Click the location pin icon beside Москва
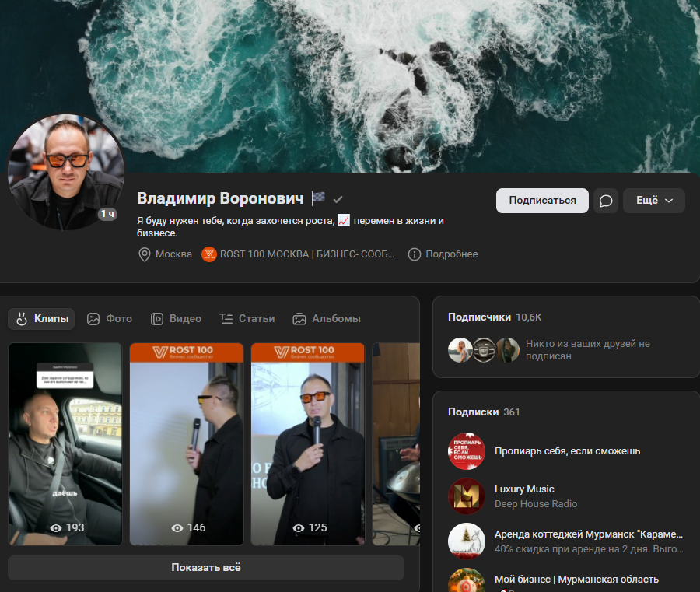The width and height of the screenshot is (700, 592). (145, 254)
